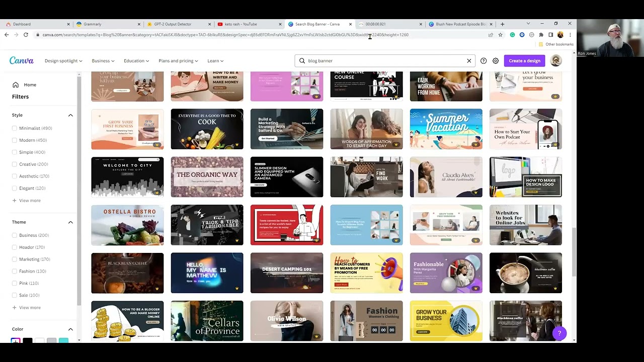Viewport: 644px width, 362px height.
Task: Click View more under Theme
Action: click(x=30, y=308)
